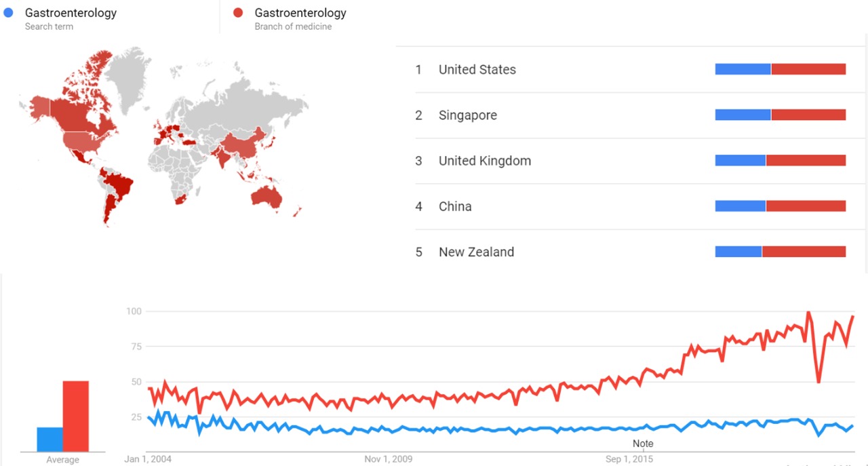The height and width of the screenshot is (466, 868).
Task: Choose New Zealand from the region list
Action: (476, 252)
